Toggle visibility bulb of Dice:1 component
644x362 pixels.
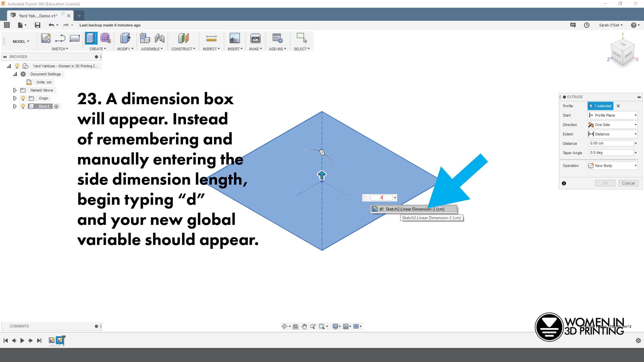[x=23, y=106]
